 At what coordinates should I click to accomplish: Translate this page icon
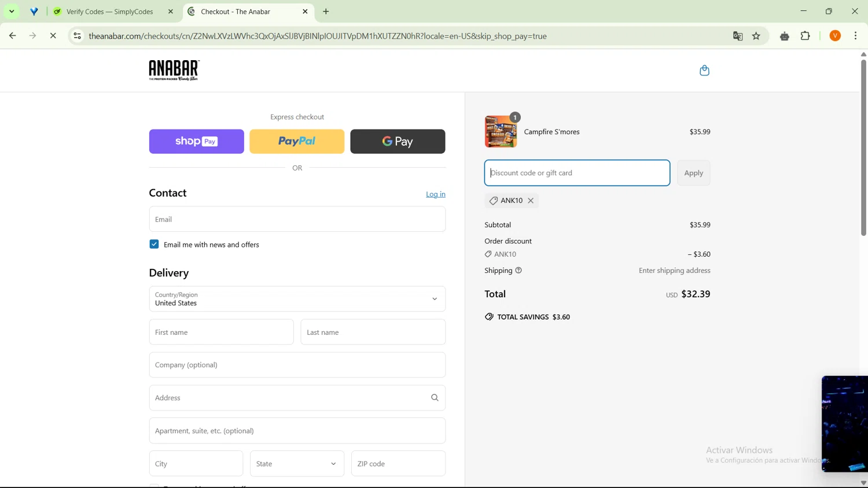(x=738, y=36)
